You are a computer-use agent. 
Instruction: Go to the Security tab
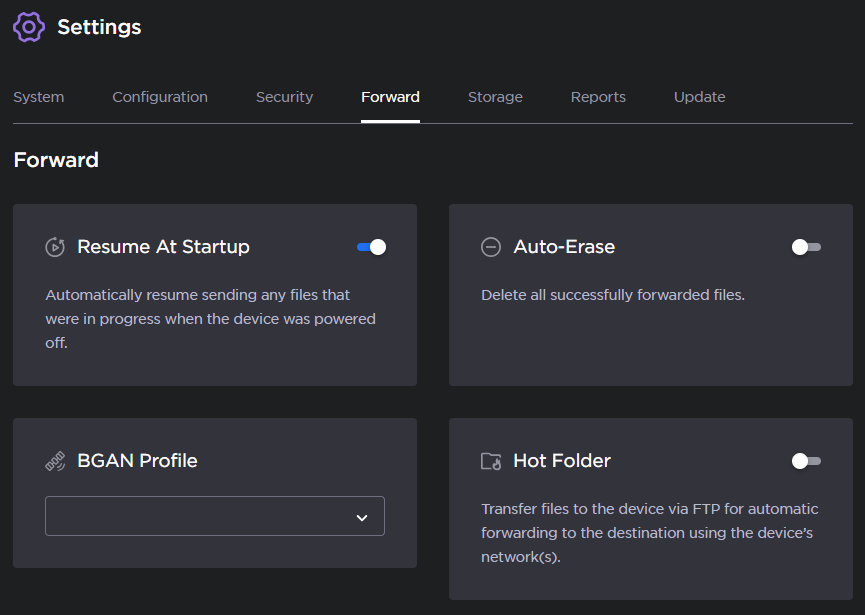point(284,97)
